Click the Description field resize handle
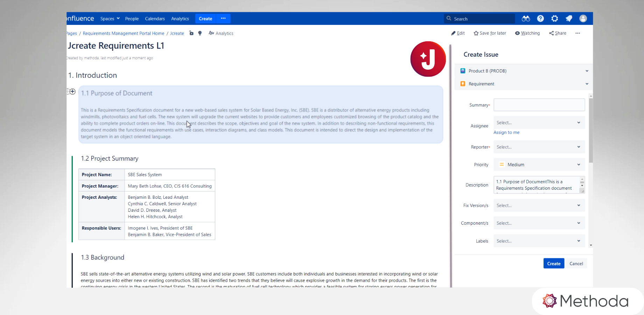 click(582, 191)
